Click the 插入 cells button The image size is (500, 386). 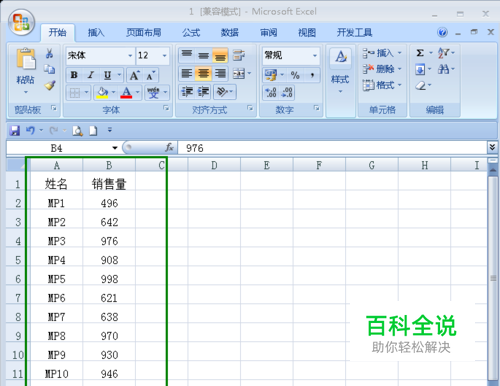pos(382,53)
